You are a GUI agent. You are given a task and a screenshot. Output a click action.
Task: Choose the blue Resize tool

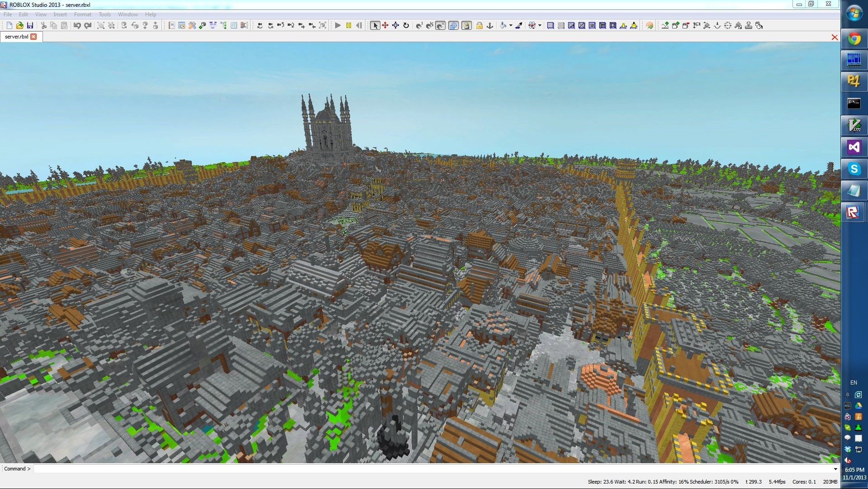tap(396, 26)
